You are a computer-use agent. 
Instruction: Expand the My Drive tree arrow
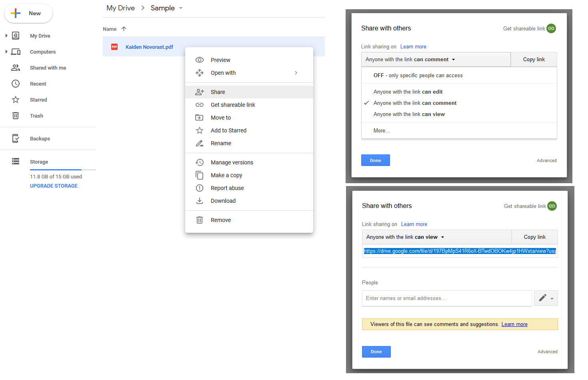tap(6, 36)
